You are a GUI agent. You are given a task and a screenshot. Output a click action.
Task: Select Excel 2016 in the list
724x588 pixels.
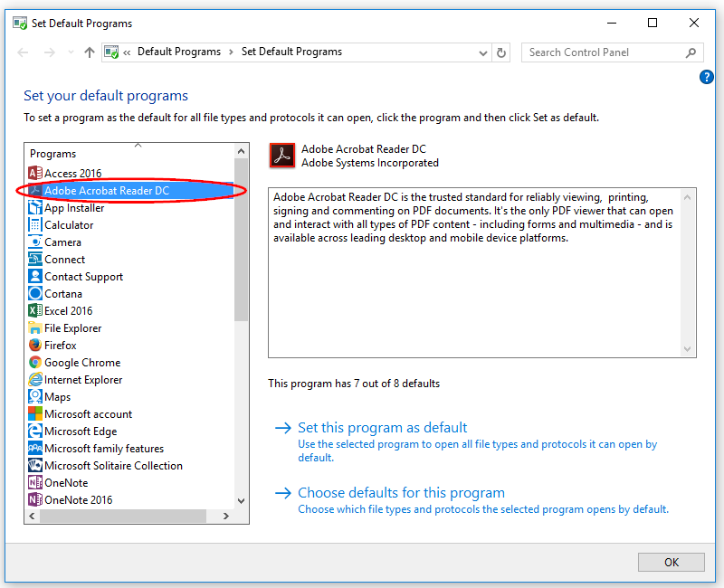pos(69,310)
